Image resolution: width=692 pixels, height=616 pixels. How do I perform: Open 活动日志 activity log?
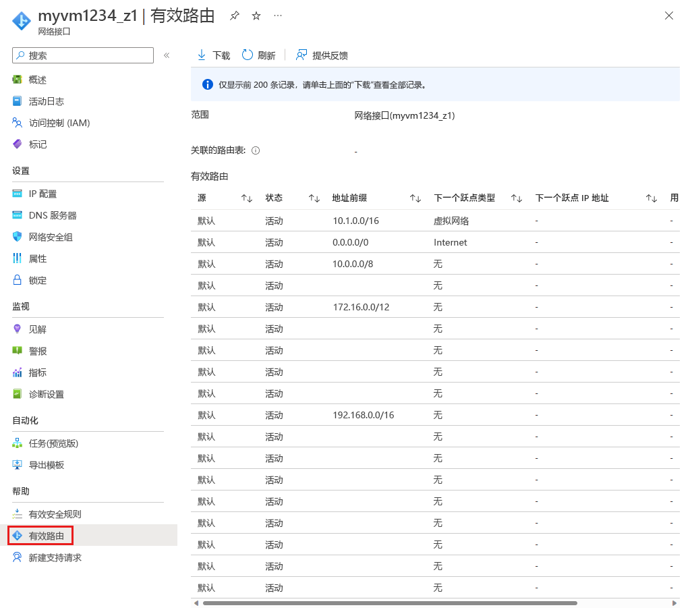(47, 101)
